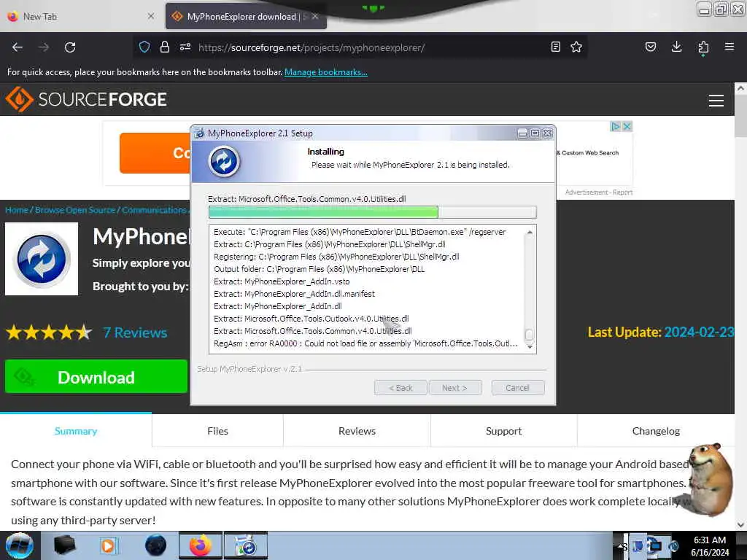Click the Next button in setup
Viewport: 747px width, 560px height.
pyautogui.click(x=455, y=388)
